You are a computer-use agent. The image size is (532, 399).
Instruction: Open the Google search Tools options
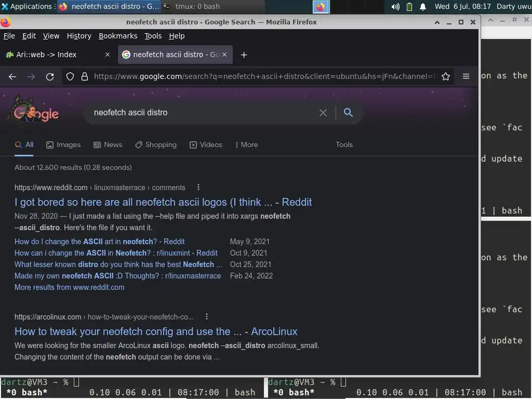[x=344, y=145]
